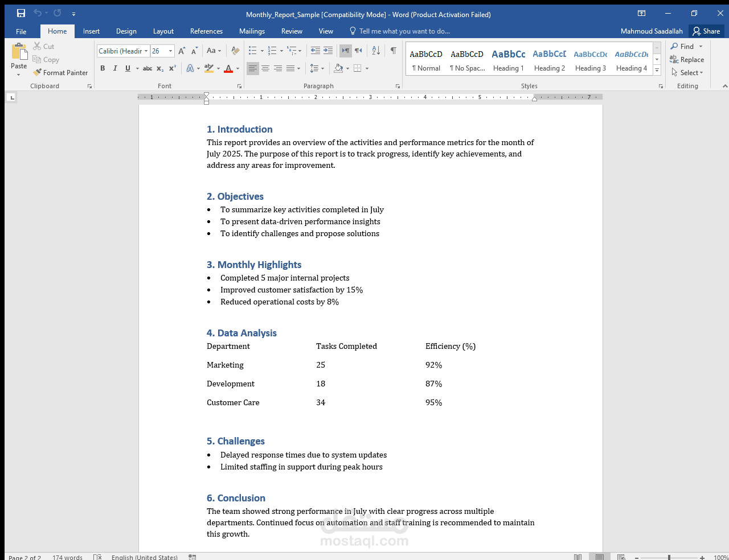Toggle Underline formatting
This screenshot has height=560, width=729.
[128, 68]
